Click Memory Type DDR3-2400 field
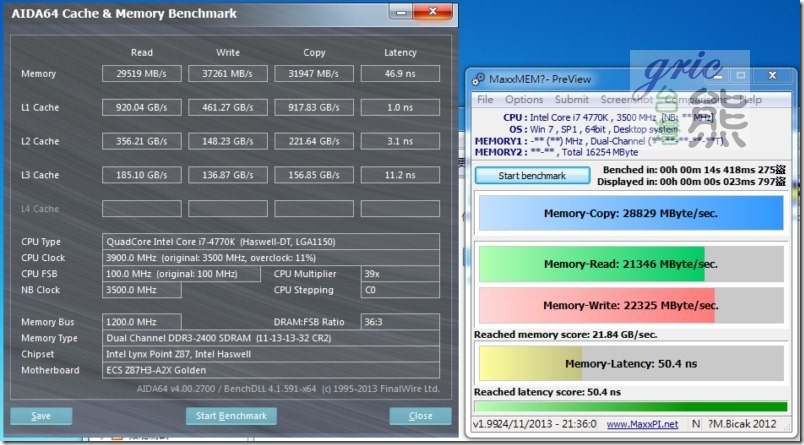Image resolution: width=804 pixels, height=445 pixels. pyautogui.click(x=271, y=338)
